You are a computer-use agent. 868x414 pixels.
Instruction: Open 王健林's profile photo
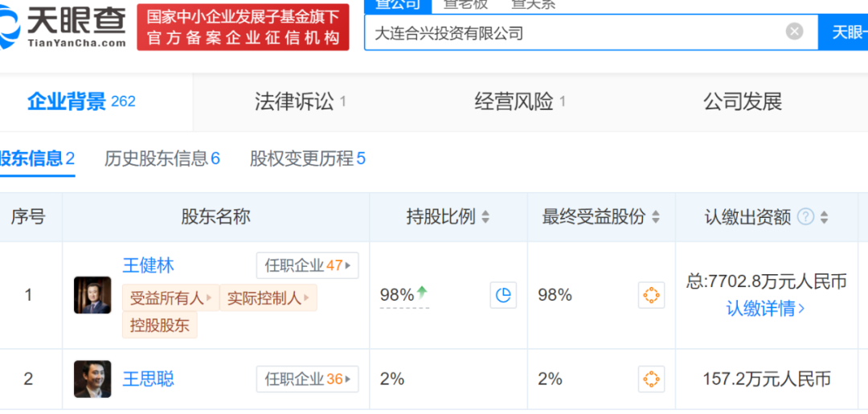[92, 295]
